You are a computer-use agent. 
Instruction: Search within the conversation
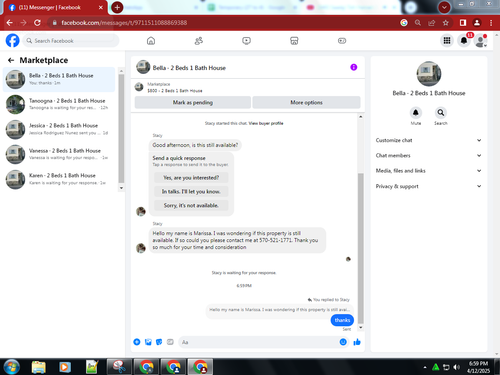pyautogui.click(x=441, y=113)
